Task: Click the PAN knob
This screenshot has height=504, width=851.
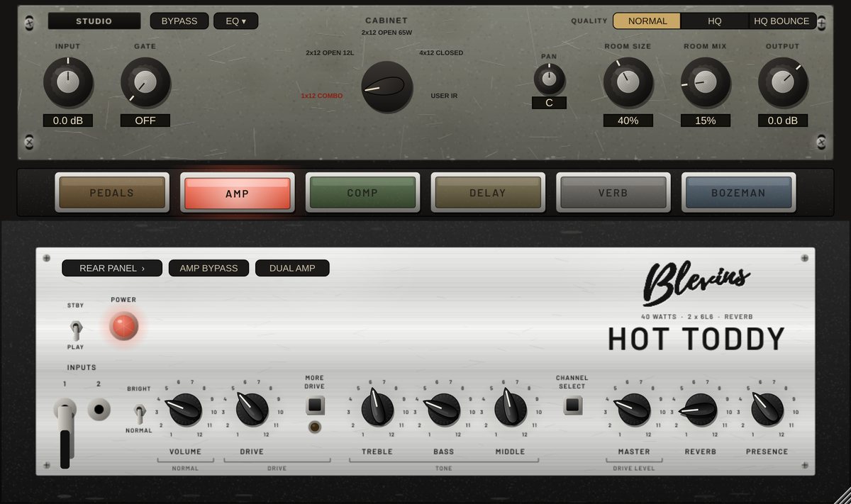Action: tap(550, 78)
